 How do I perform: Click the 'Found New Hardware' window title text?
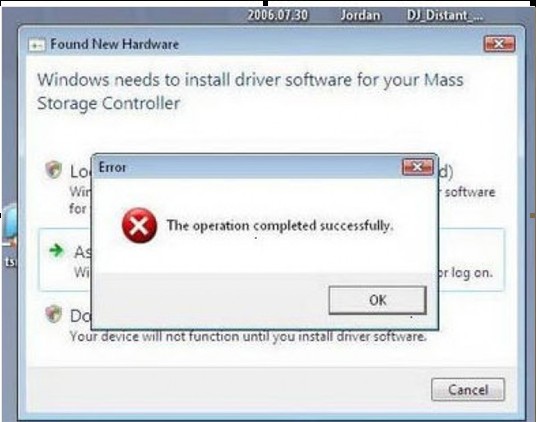coord(115,44)
